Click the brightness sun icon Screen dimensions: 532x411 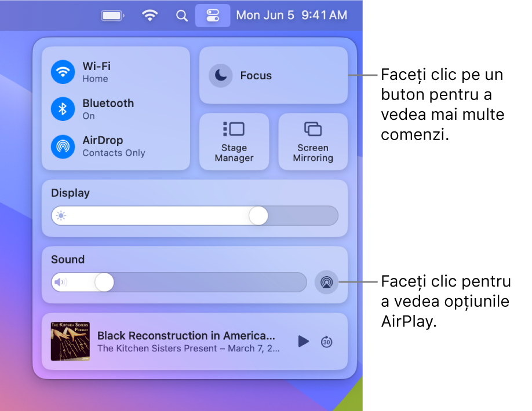click(x=62, y=215)
